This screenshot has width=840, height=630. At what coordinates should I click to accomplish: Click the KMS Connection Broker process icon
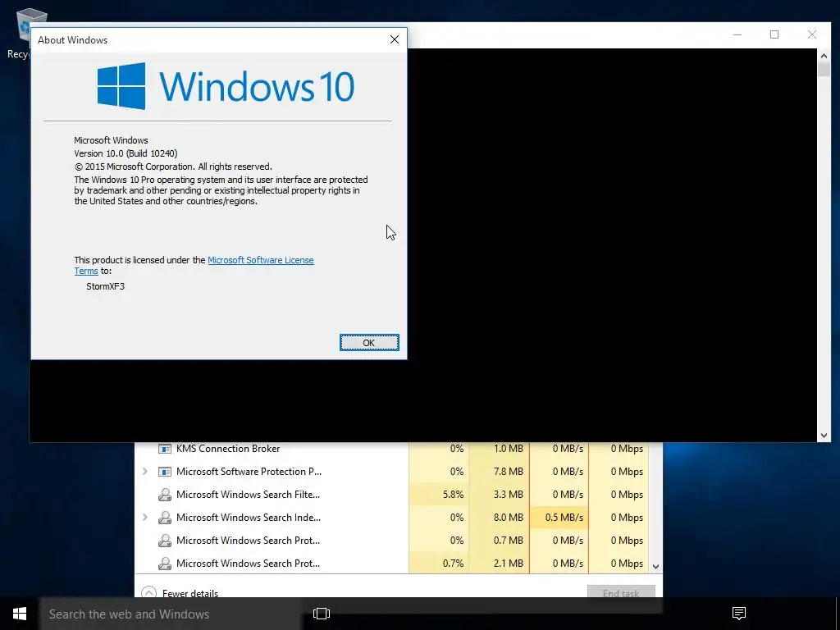pos(164,449)
